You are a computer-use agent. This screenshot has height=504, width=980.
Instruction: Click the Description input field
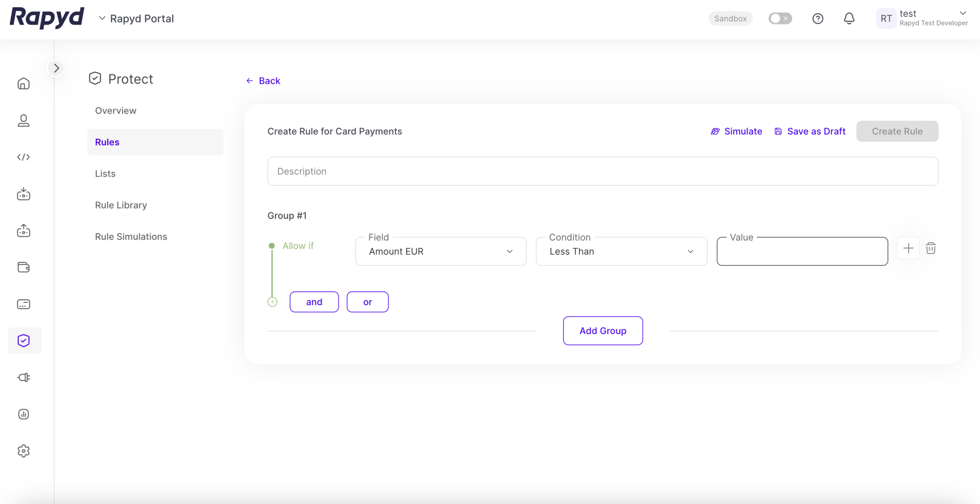pos(602,171)
